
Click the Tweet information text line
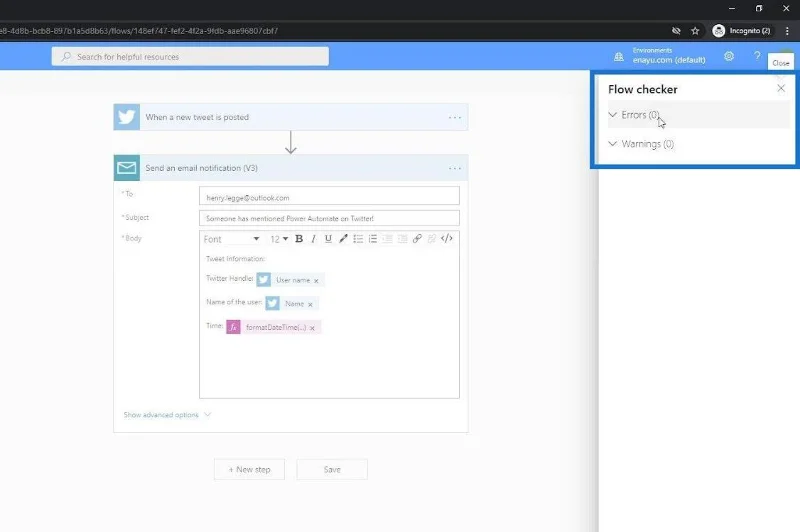click(x=235, y=259)
